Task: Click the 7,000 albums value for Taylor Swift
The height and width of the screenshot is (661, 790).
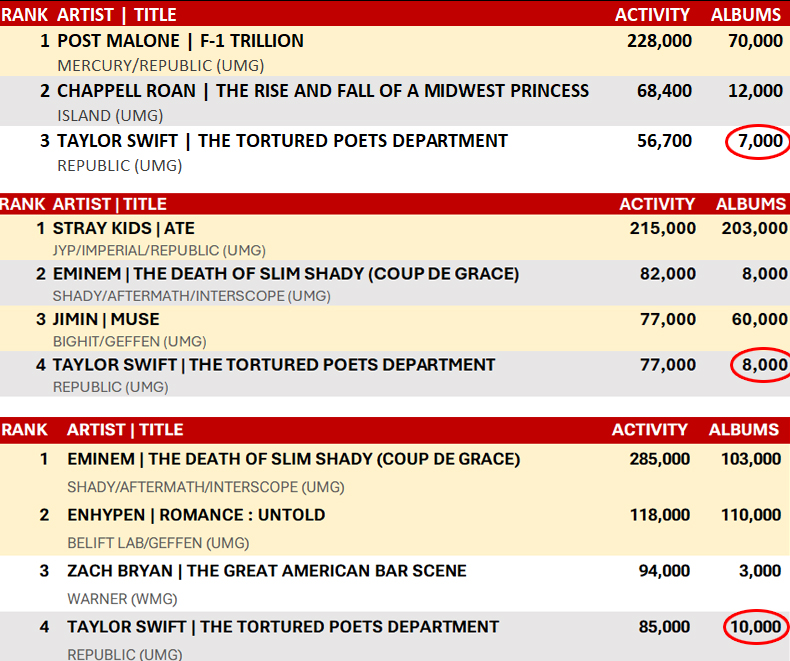Action: click(760, 141)
